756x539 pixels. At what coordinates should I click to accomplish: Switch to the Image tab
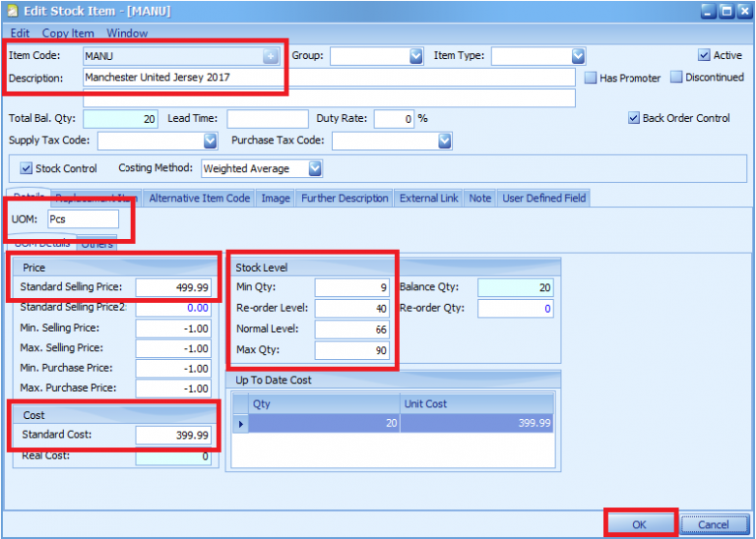click(276, 198)
